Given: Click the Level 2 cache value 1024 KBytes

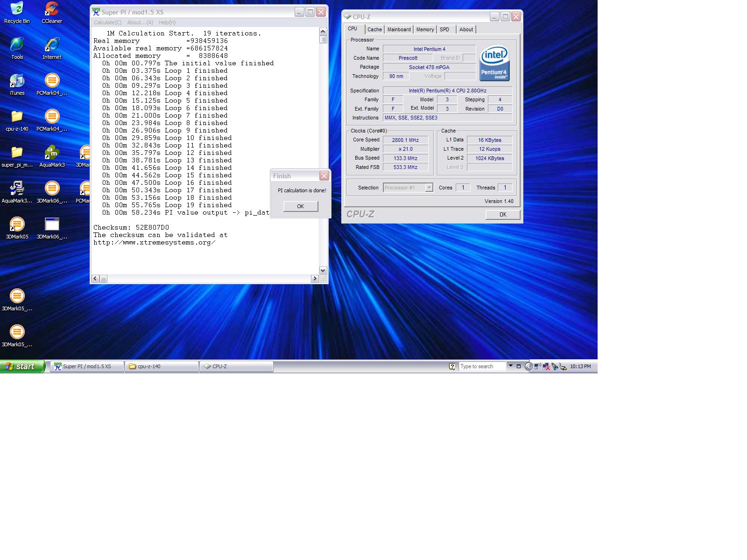Looking at the screenshot, I should (489, 158).
